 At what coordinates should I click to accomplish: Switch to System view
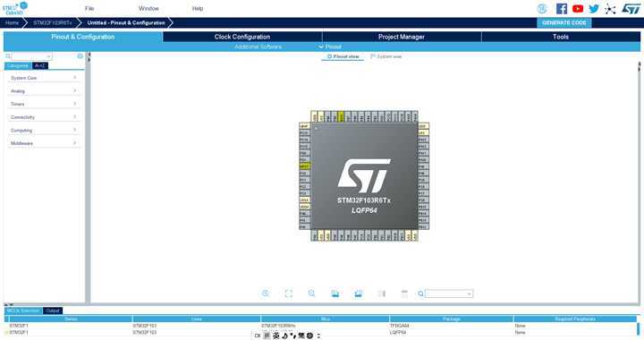[x=386, y=56]
